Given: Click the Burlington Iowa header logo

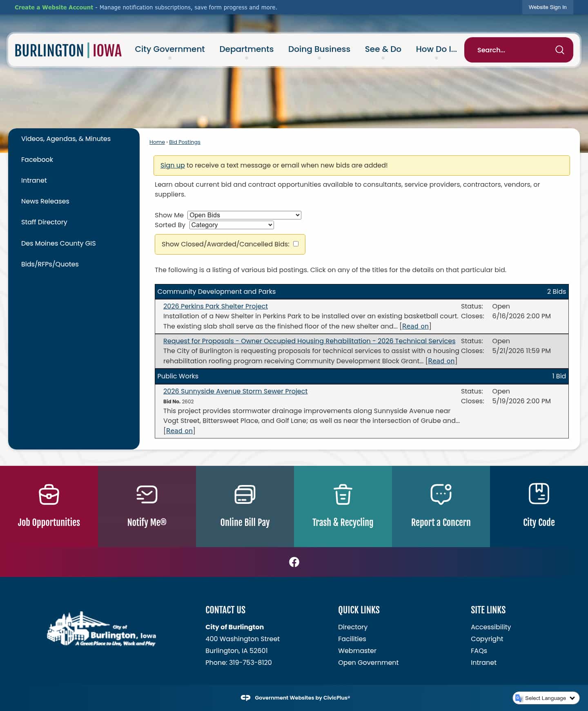Looking at the screenshot, I should pos(68,50).
